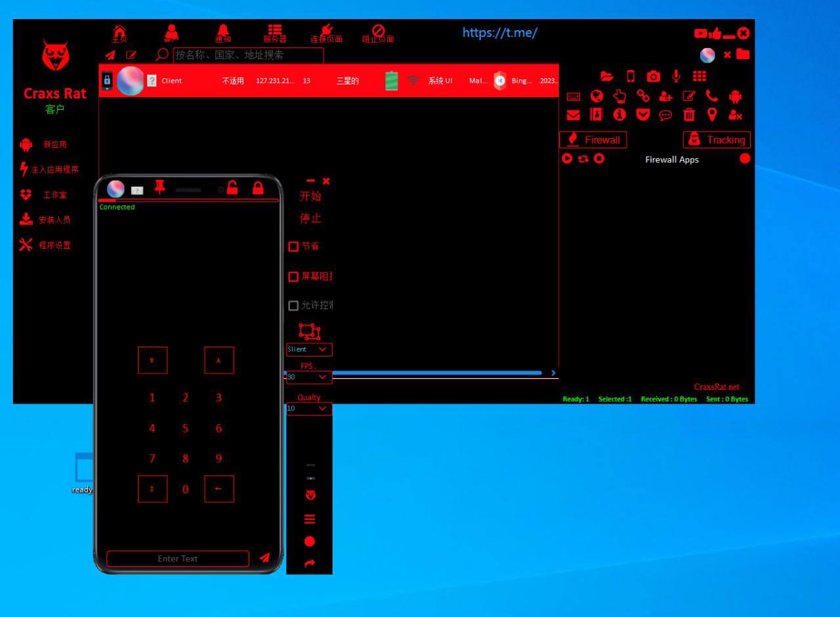Select the Client row in the list
The height and width of the screenshot is (617, 840).
click(329, 81)
